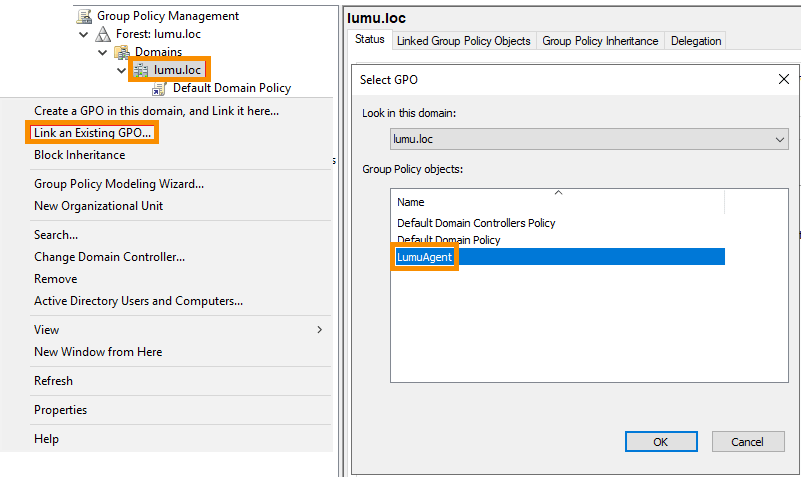The image size is (805, 478).
Task: Select the LumuAgent GPO row
Action: tap(559, 257)
